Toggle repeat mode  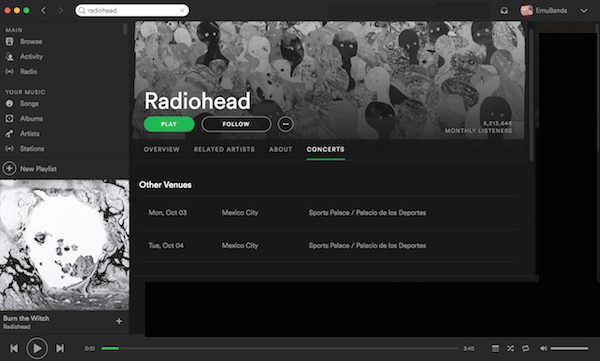pyautogui.click(x=526, y=348)
